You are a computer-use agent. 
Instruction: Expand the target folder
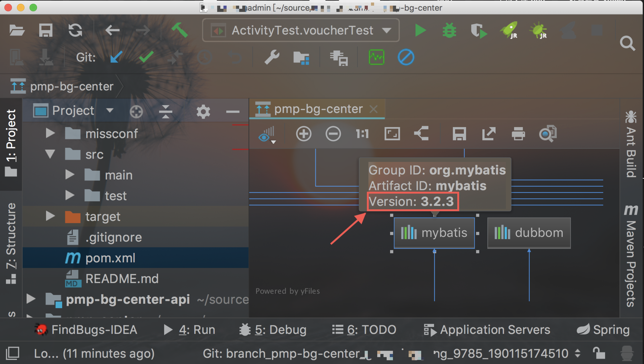(x=51, y=216)
